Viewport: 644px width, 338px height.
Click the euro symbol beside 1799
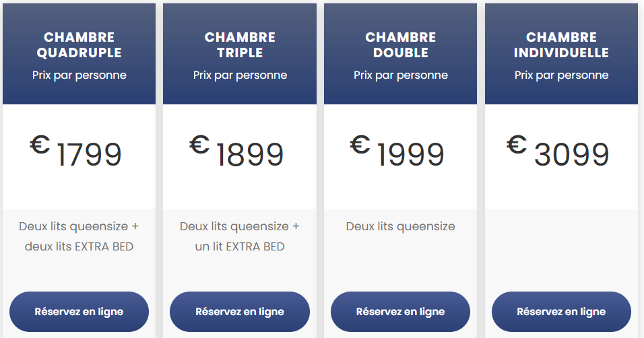40,144
